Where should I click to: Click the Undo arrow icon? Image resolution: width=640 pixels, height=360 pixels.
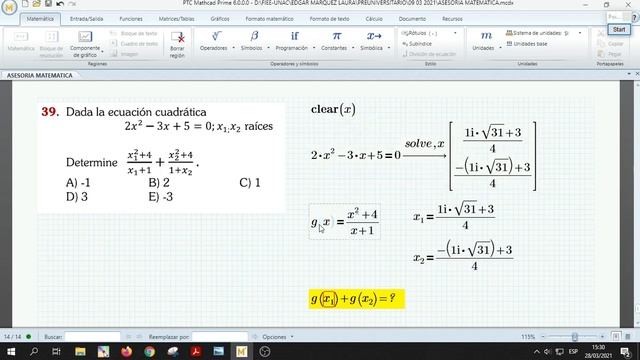(x=60, y=4)
